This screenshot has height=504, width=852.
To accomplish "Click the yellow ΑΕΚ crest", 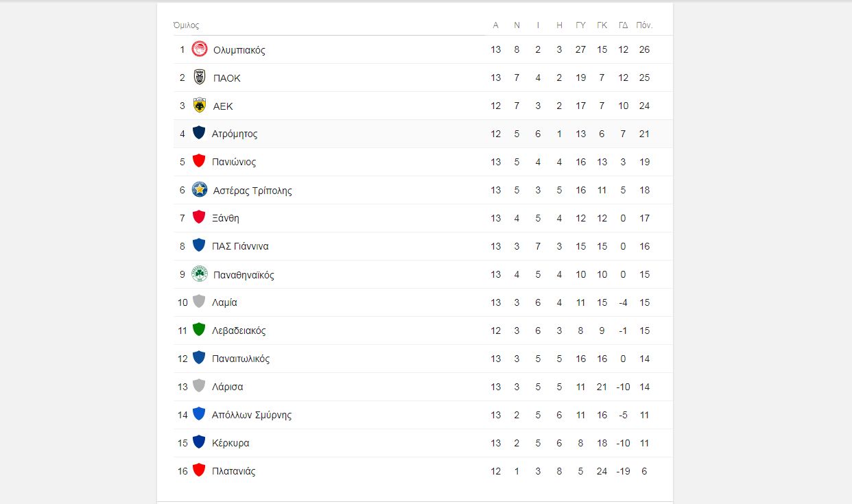I will tap(200, 106).
